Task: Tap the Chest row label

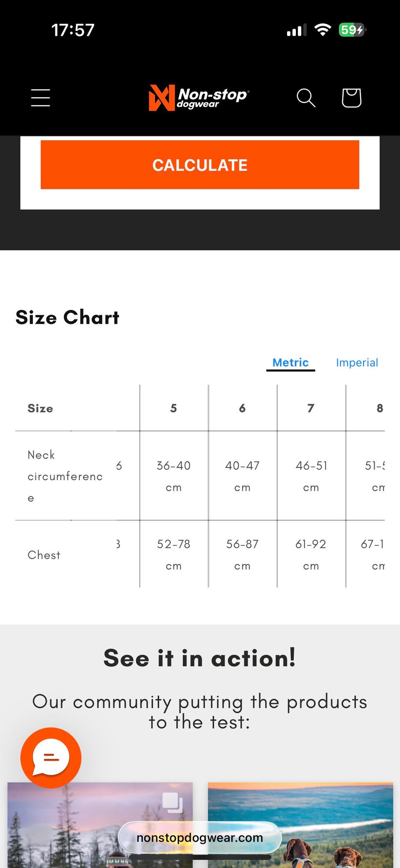Action: pos(44,555)
